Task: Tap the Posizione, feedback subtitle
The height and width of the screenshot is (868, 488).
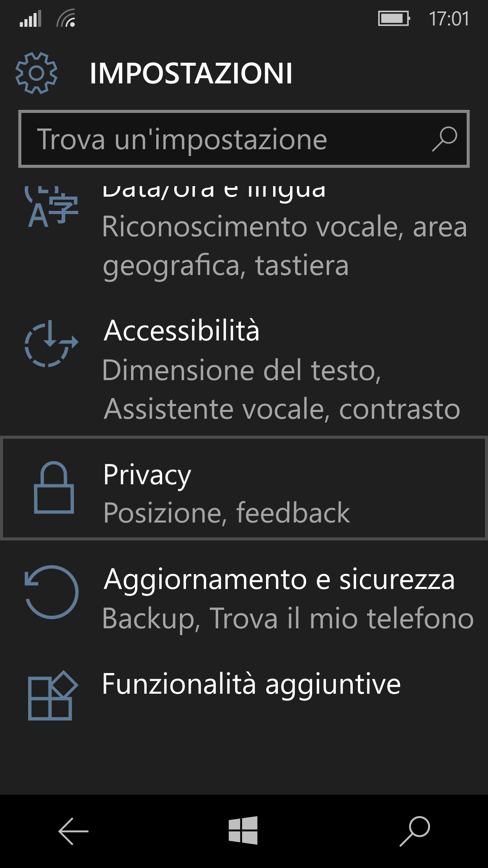Action: pyautogui.click(x=226, y=513)
